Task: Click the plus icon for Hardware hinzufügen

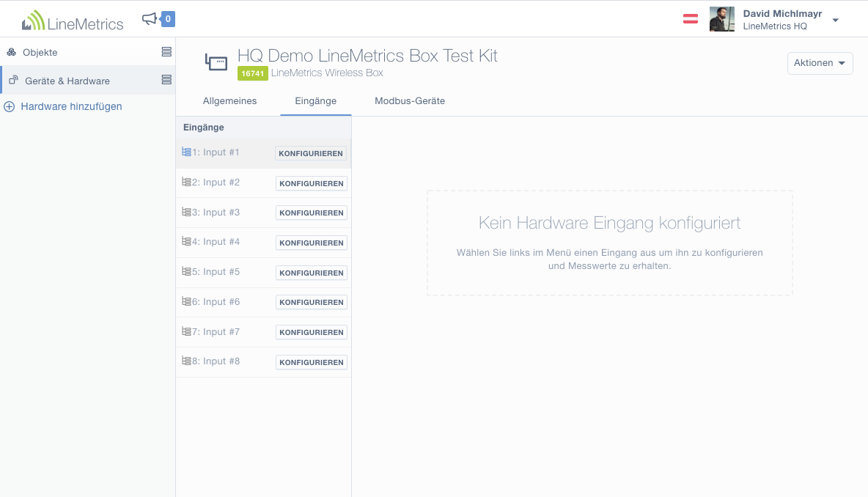Action: [x=10, y=106]
